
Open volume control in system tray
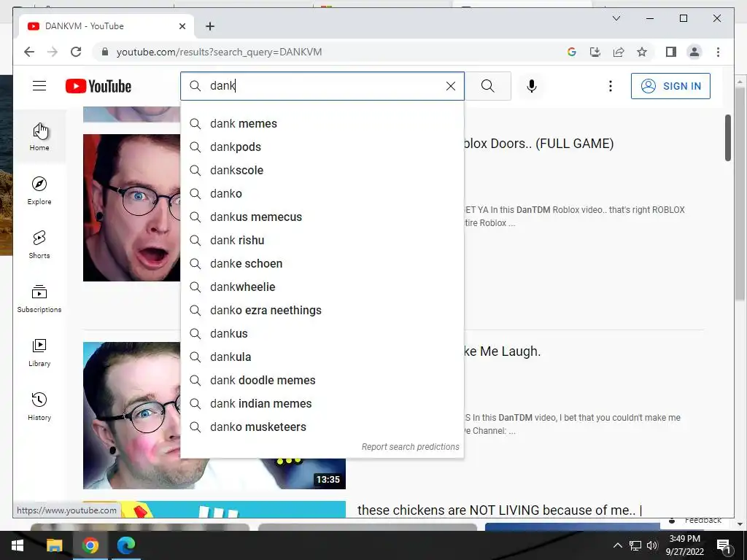coord(653,545)
